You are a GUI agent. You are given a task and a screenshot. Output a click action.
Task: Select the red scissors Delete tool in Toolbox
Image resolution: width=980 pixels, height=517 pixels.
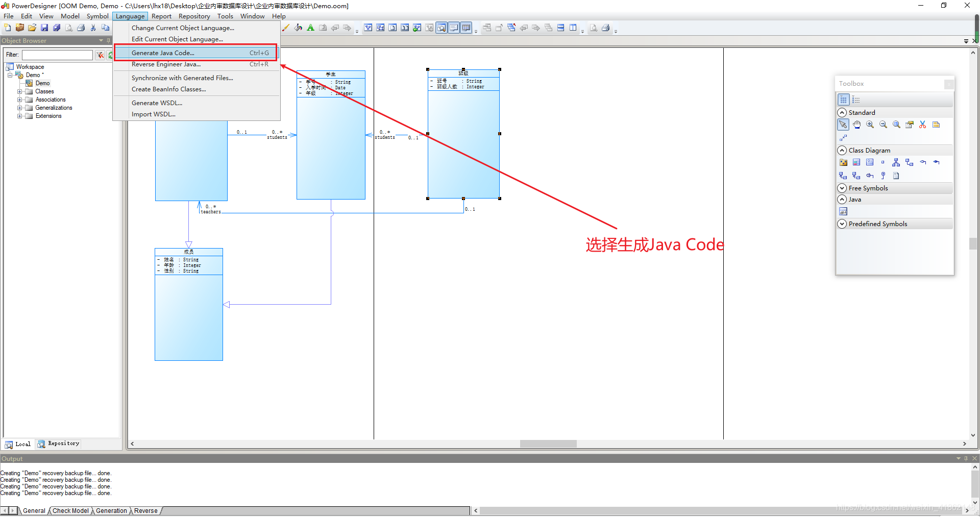click(923, 125)
